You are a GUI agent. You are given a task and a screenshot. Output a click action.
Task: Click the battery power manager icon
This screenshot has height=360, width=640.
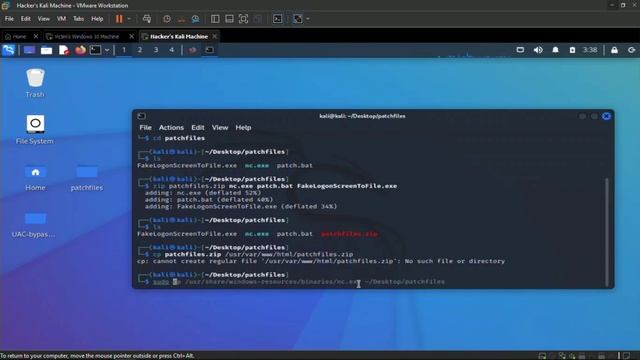click(572, 50)
